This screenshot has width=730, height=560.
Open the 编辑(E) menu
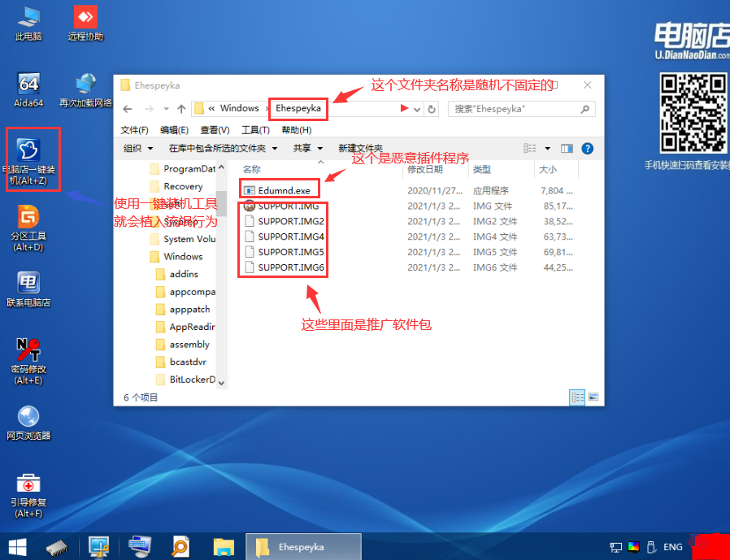tap(174, 130)
